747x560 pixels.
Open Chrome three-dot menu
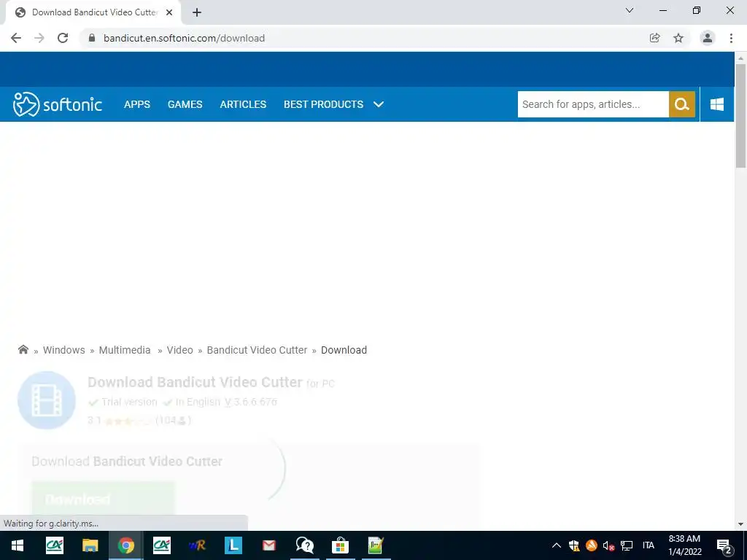pos(731,38)
